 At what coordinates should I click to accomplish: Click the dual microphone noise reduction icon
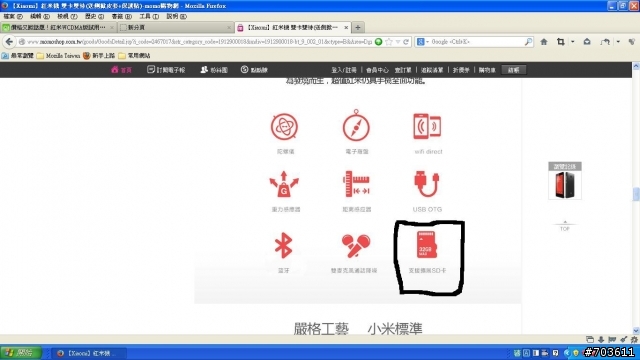click(x=356, y=246)
